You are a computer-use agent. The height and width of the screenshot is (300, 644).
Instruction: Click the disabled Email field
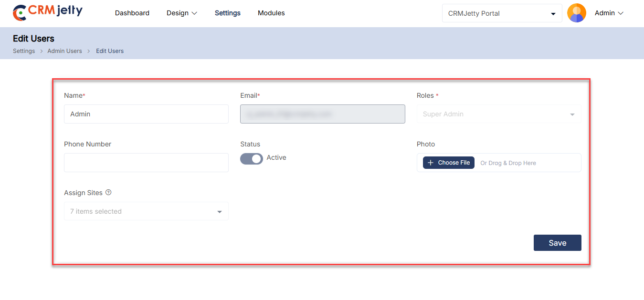[x=322, y=114]
